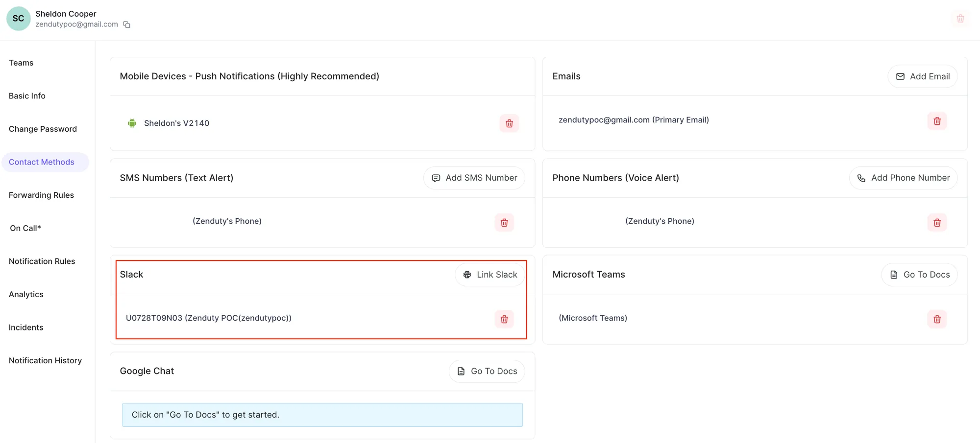
Task: Click the Go To Docs info banner
Action: tap(322, 415)
